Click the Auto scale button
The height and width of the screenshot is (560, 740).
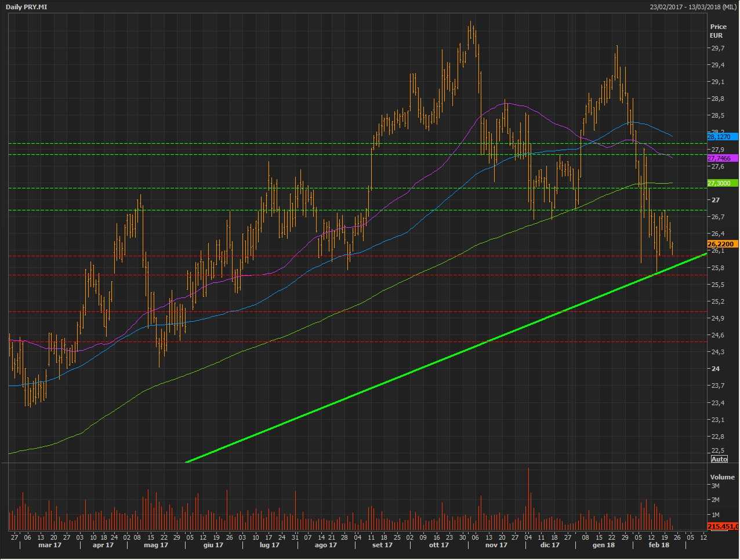click(719, 459)
